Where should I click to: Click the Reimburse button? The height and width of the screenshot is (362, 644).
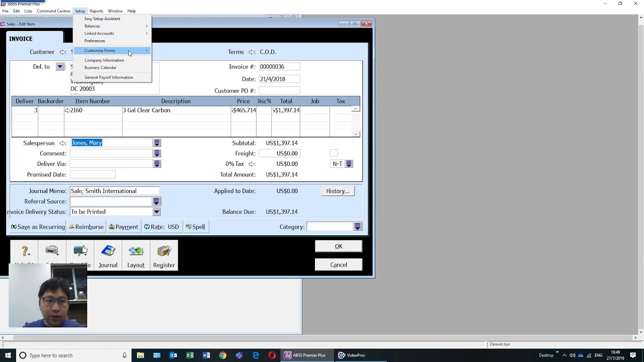pos(86,227)
